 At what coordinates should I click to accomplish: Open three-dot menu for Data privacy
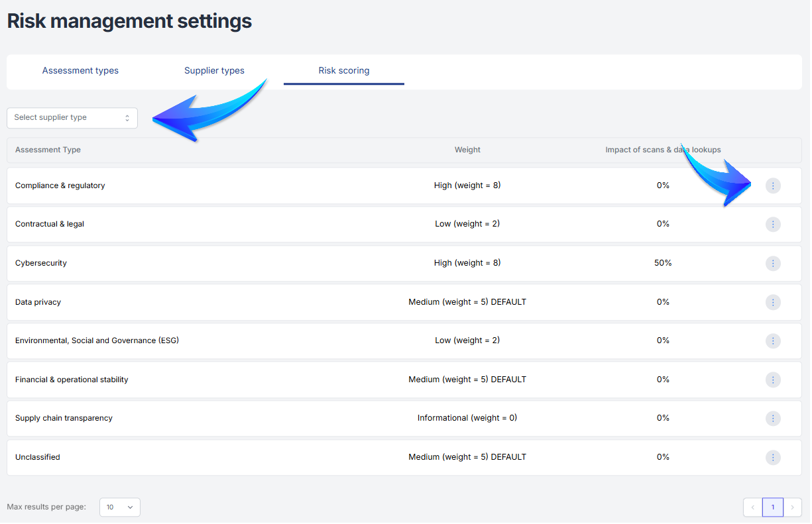(773, 302)
